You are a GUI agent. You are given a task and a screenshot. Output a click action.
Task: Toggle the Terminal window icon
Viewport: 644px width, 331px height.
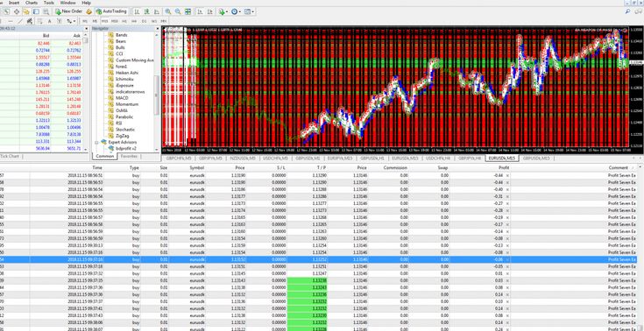point(36,11)
